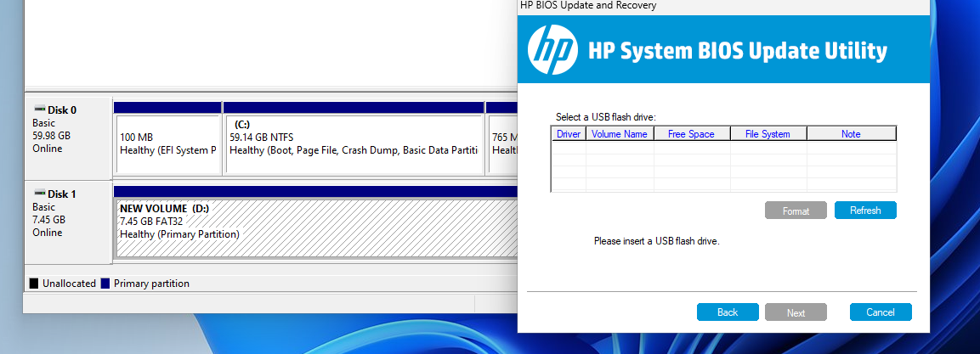Click the '59.98 GB' size under Disk 0

(x=51, y=136)
